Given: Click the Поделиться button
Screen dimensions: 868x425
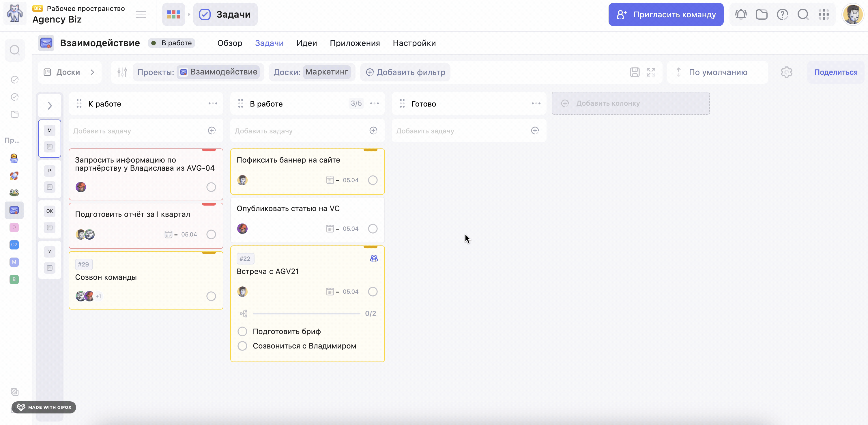Looking at the screenshot, I should [836, 72].
